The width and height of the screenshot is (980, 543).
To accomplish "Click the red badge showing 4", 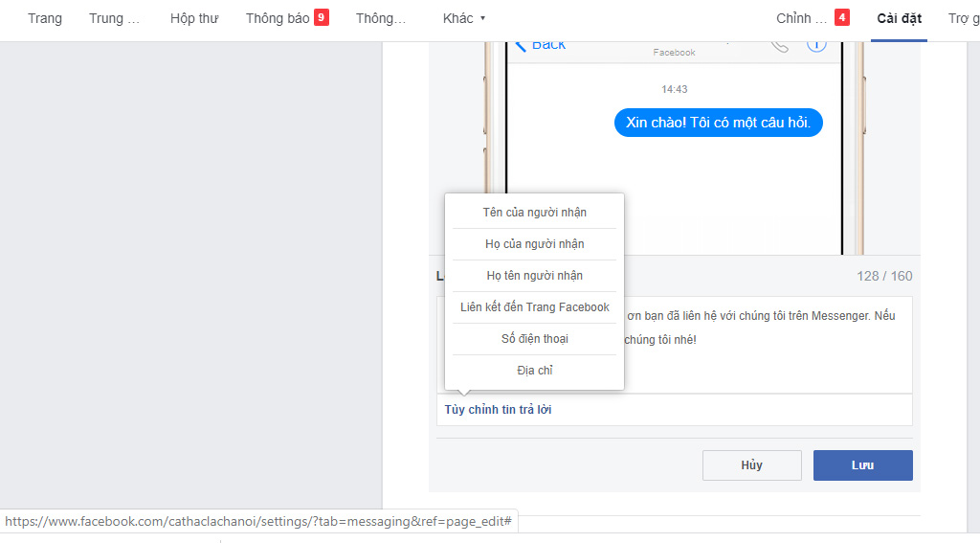I will [x=841, y=17].
